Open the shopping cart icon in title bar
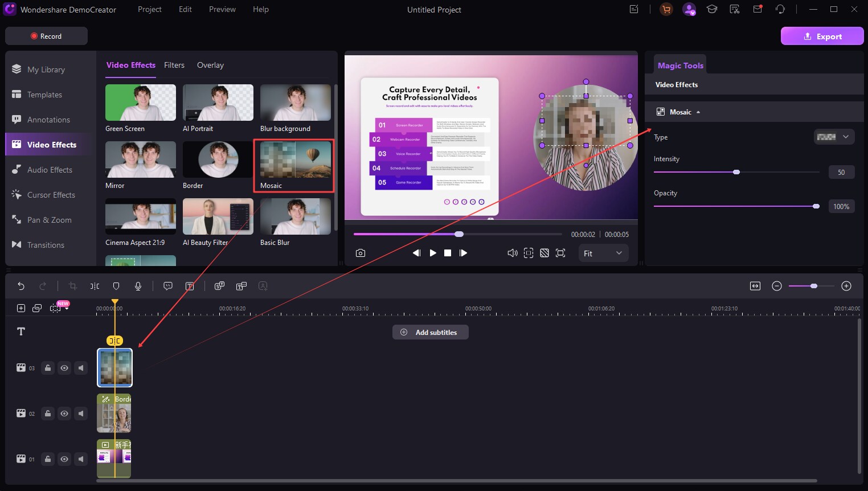Screen dimensions: 868x491 [666, 9]
